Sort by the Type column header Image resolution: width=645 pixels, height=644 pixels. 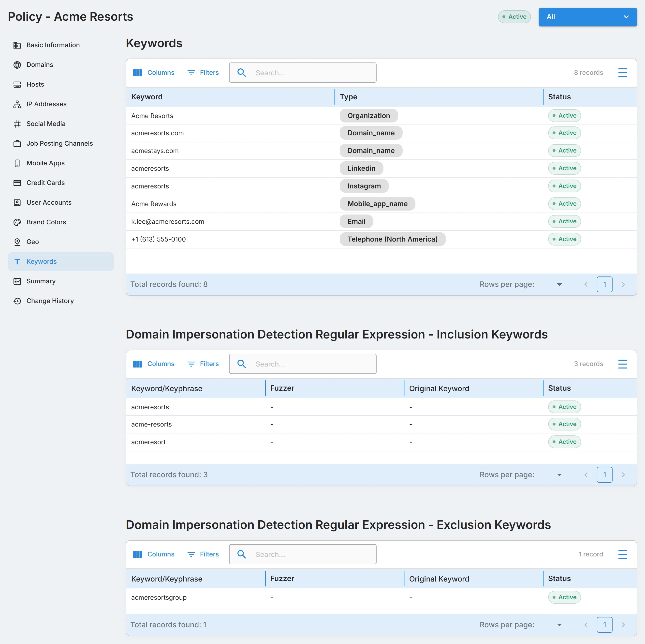point(349,97)
